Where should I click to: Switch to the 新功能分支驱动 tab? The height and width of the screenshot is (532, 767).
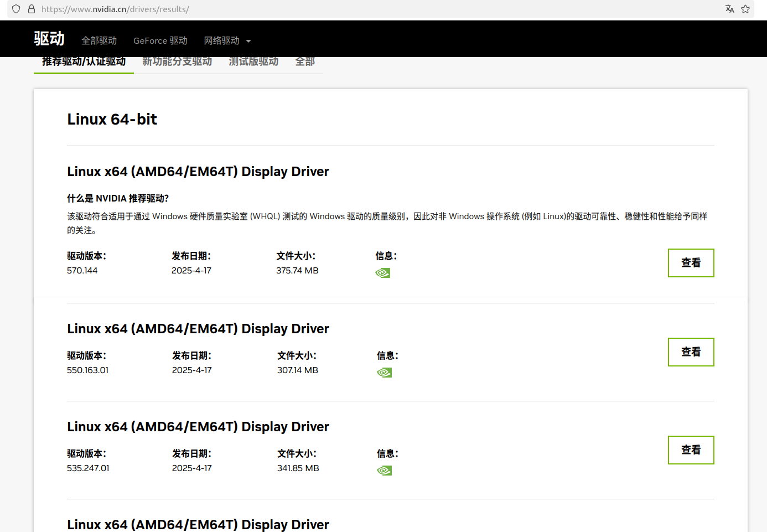177,62
